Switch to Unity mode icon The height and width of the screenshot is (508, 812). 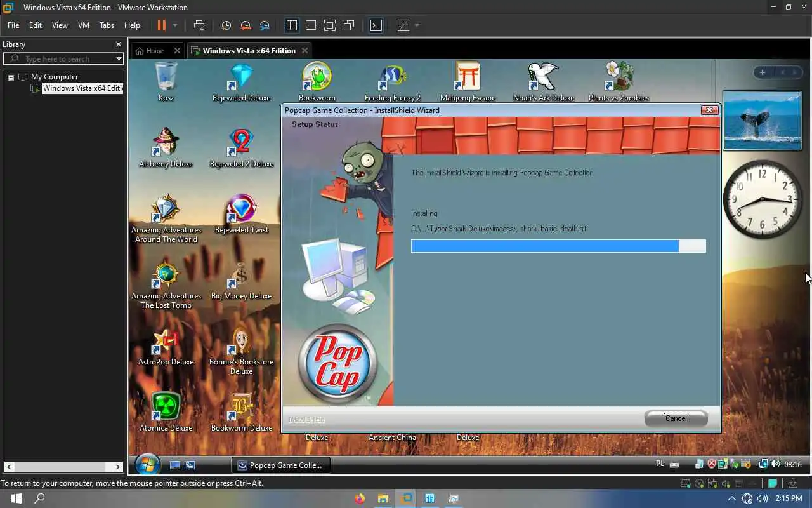point(349,25)
